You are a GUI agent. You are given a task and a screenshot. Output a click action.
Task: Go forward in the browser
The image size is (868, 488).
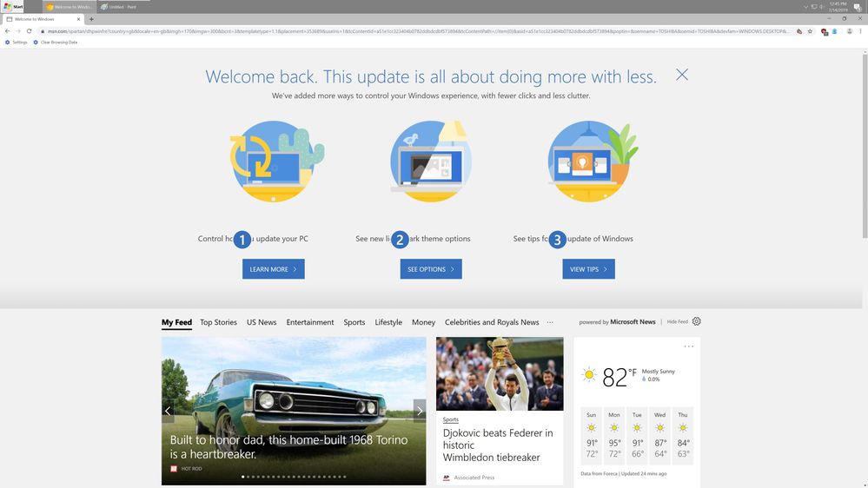click(x=18, y=31)
